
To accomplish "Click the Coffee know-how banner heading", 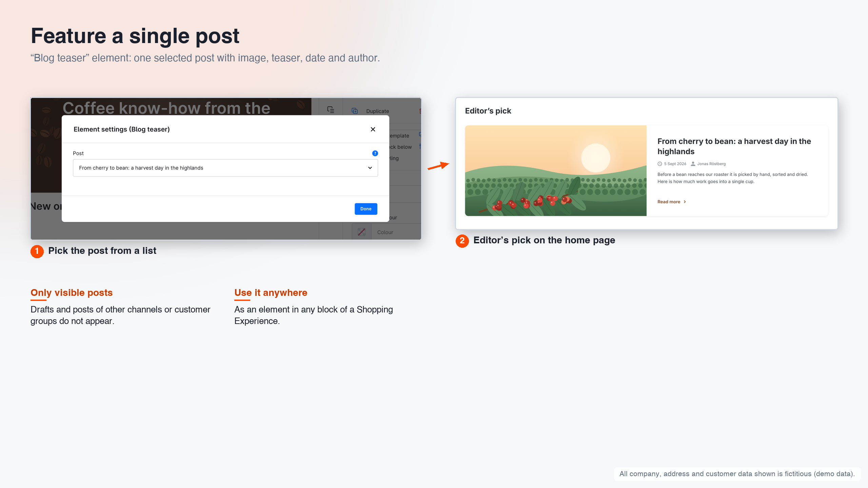I will (x=166, y=108).
